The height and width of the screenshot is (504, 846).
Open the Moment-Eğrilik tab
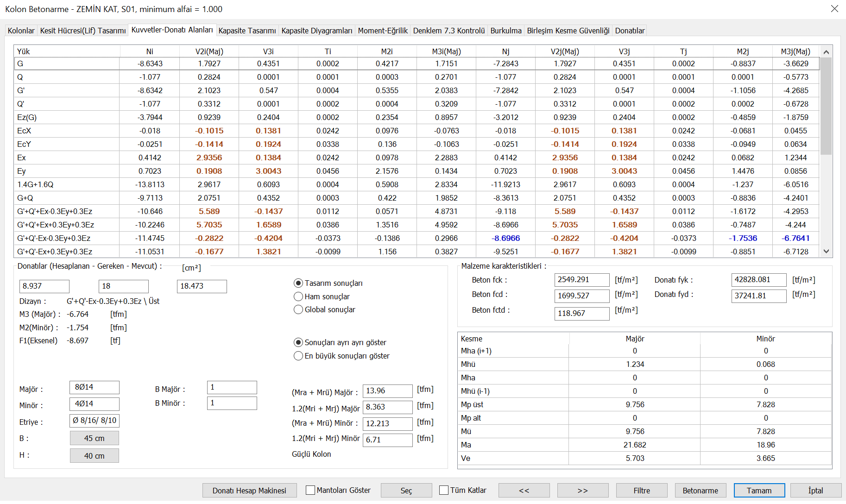pyautogui.click(x=382, y=31)
